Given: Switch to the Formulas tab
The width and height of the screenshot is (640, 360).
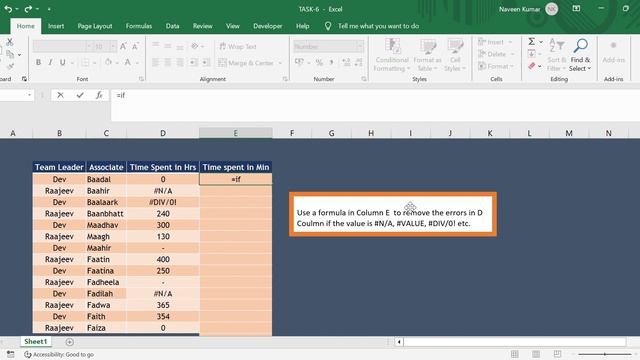Looking at the screenshot, I should click(x=139, y=26).
